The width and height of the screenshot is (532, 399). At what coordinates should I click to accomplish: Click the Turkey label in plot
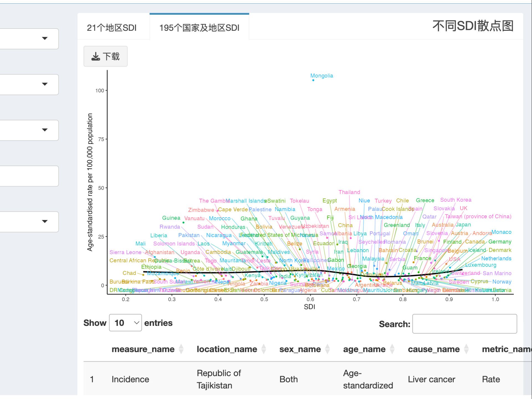click(x=383, y=201)
